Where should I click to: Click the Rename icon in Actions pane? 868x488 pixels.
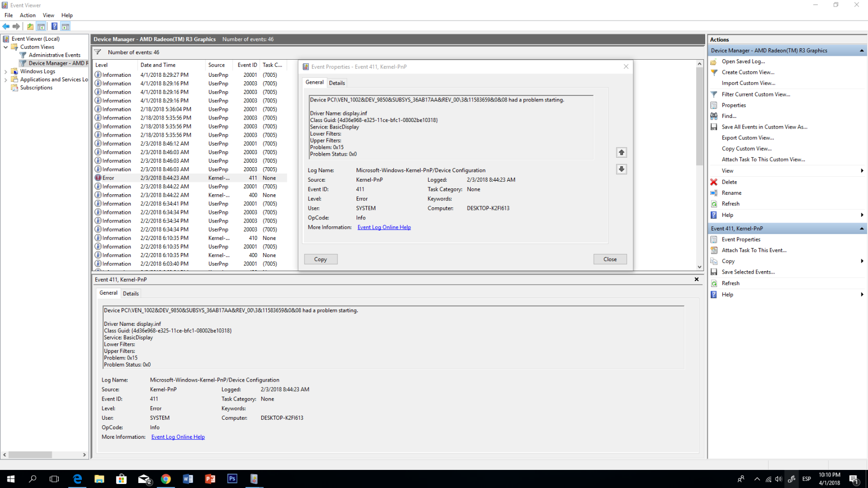point(714,193)
